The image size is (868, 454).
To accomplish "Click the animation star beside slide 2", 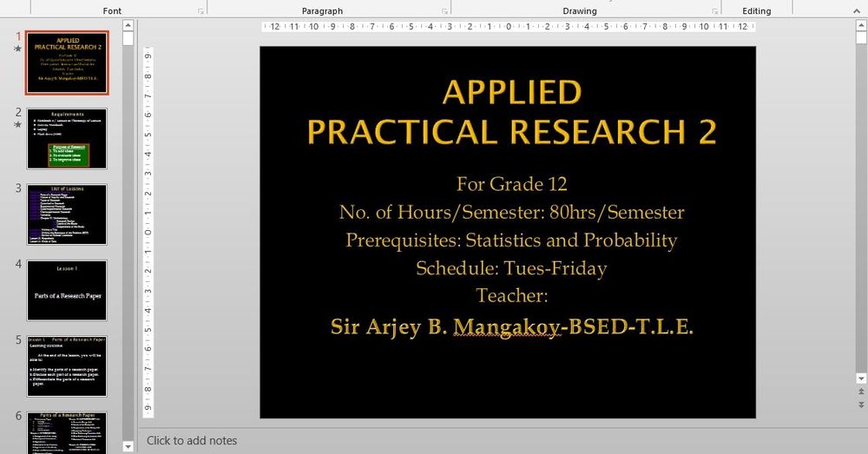I will (x=17, y=125).
